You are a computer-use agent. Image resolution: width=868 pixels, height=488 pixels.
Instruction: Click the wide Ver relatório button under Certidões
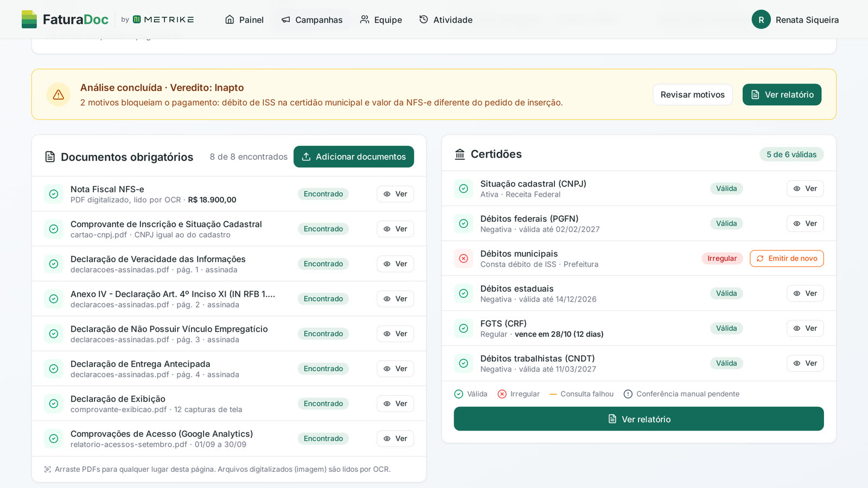click(639, 419)
